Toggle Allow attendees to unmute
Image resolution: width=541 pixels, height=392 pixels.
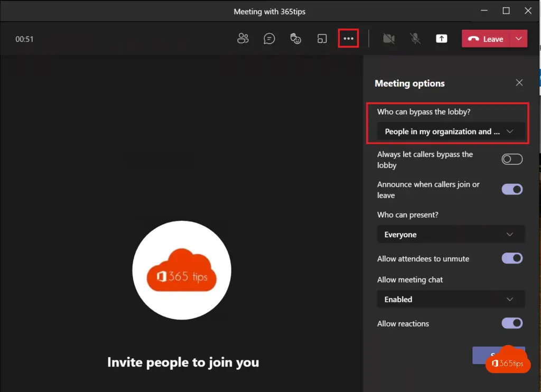point(511,258)
